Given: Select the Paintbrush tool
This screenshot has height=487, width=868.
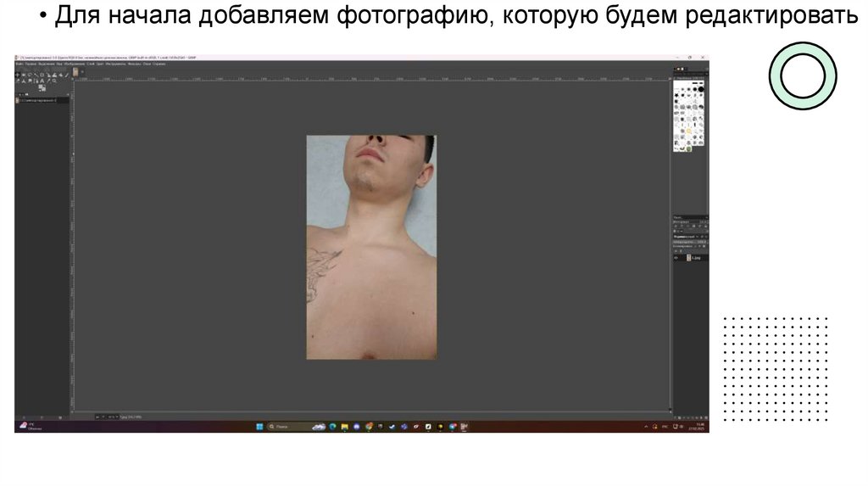Looking at the screenshot, I should pyautogui.click(x=67, y=75).
